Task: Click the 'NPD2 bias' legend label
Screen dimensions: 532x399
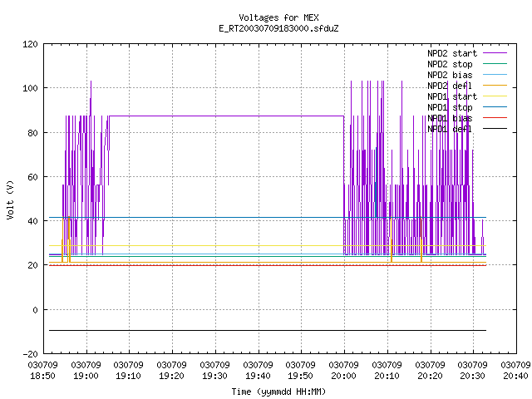Action: 450,75
